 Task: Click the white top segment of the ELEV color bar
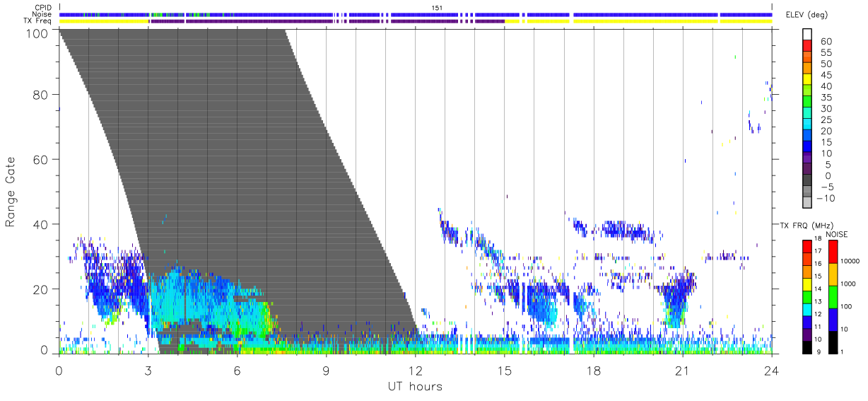coord(808,35)
